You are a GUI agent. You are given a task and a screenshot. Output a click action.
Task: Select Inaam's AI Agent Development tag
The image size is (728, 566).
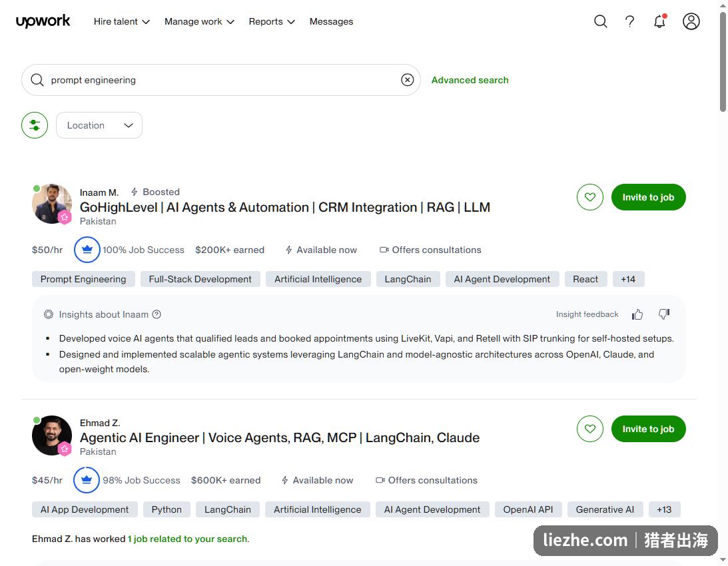(502, 279)
